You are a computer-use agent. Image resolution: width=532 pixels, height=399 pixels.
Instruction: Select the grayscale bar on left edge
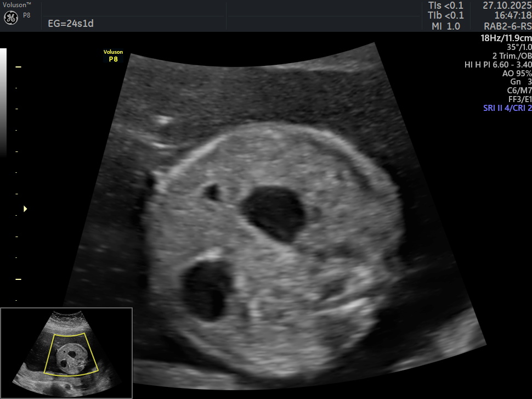tap(3, 102)
